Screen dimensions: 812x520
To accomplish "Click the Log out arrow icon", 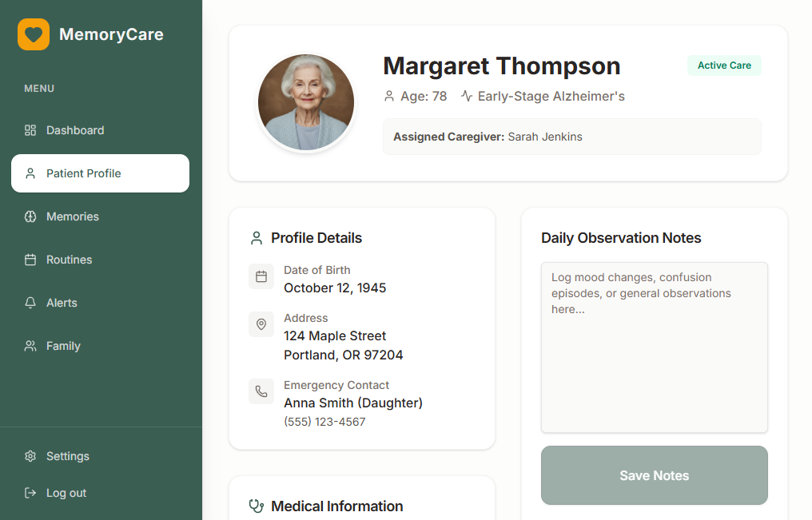I will [30, 493].
